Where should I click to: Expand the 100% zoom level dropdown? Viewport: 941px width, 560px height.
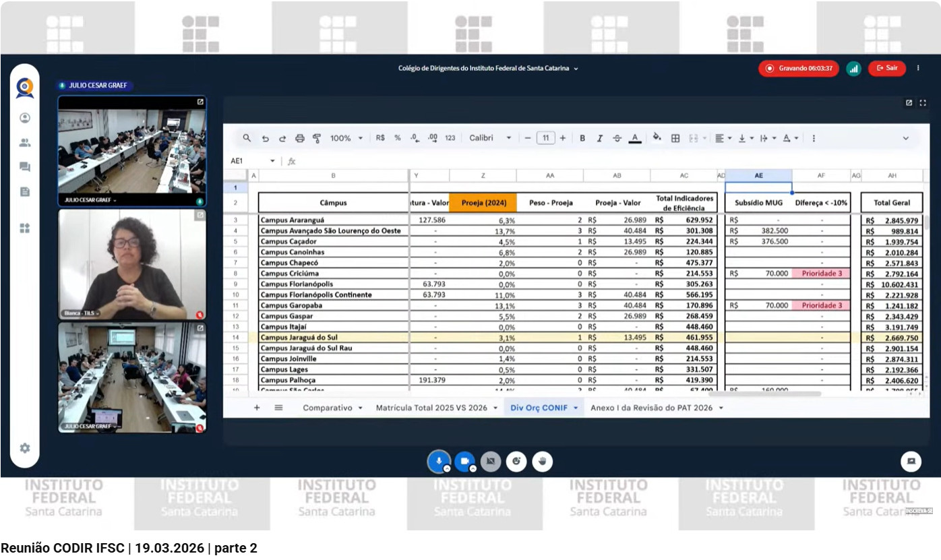[x=346, y=138]
